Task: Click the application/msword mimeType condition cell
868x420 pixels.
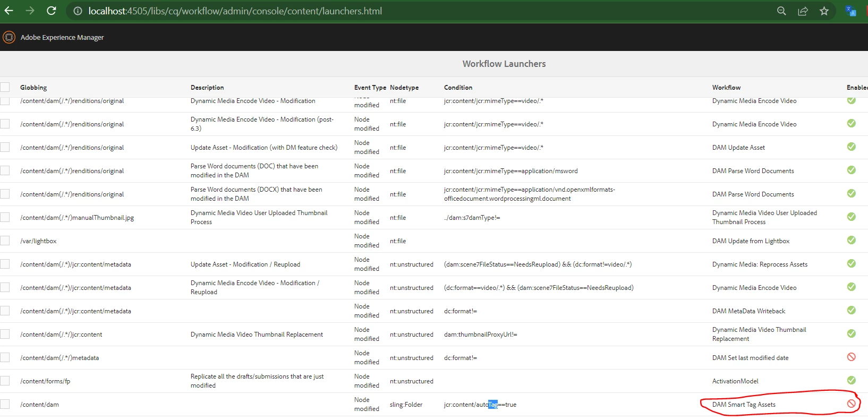Action: pyautogui.click(x=511, y=171)
